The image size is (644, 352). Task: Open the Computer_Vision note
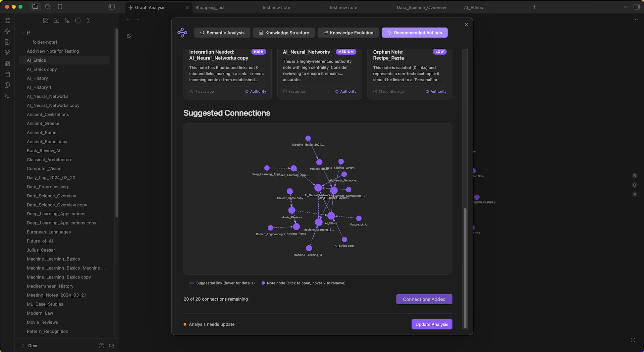coord(44,168)
